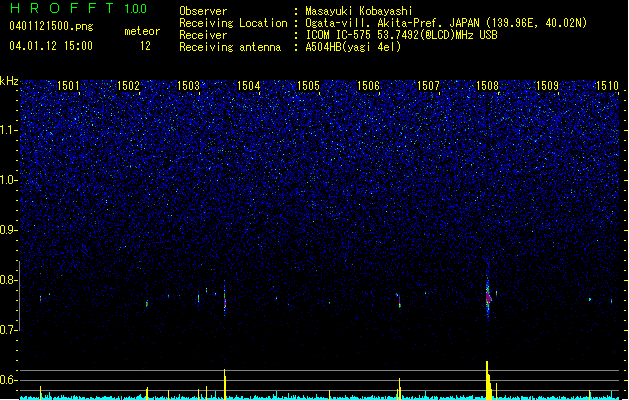Click the ICOM IC-575 receiver text

pos(401,35)
